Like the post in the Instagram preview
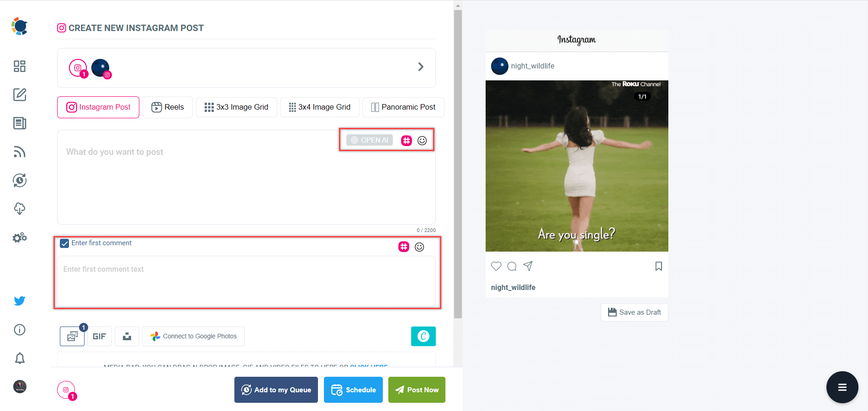This screenshot has height=411, width=868. click(x=496, y=266)
